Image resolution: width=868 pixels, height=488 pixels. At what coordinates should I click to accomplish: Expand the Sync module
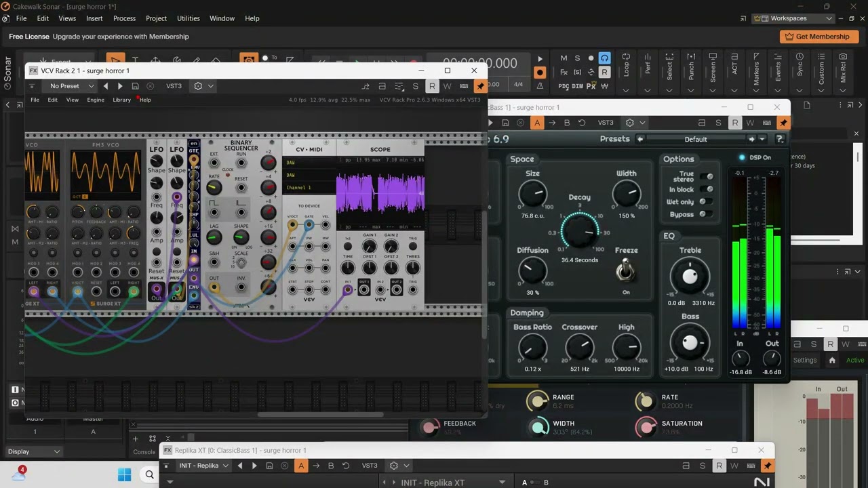click(x=800, y=90)
